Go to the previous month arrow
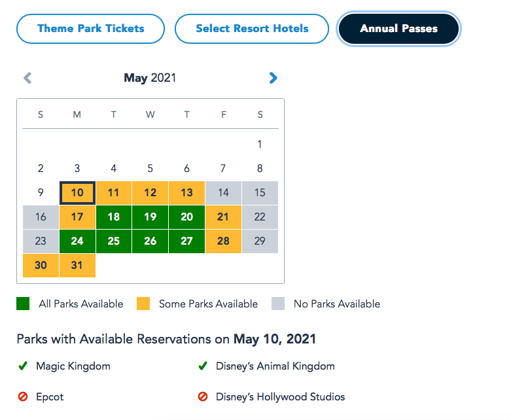Viewport: 511px width, 420px height. click(x=27, y=78)
